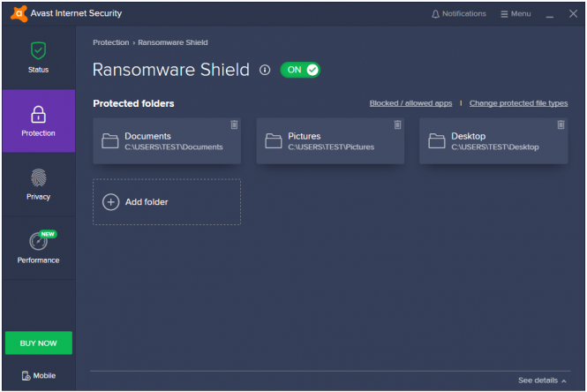The height and width of the screenshot is (392, 587).
Task: Open the hamburger Menu
Action: (x=516, y=14)
